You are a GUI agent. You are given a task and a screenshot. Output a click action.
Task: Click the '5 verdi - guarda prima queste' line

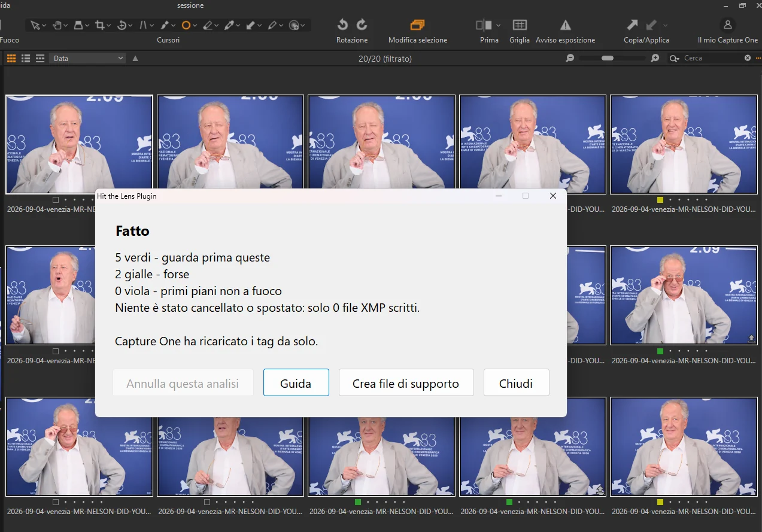point(193,258)
